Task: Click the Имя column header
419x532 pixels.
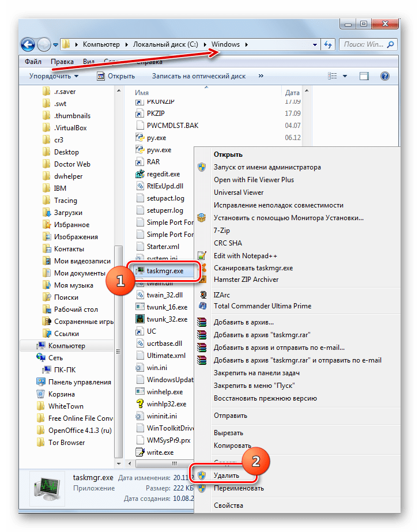Action: [x=141, y=93]
